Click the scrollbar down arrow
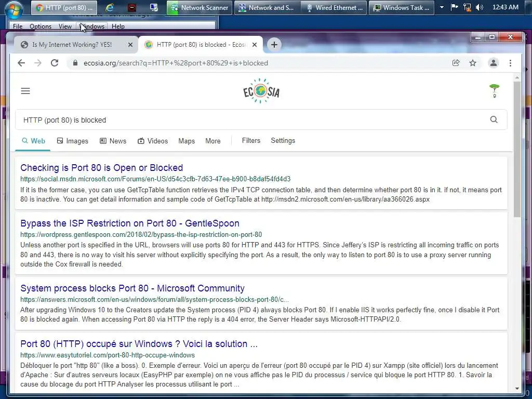This screenshot has height=399, width=532. pos(517,389)
